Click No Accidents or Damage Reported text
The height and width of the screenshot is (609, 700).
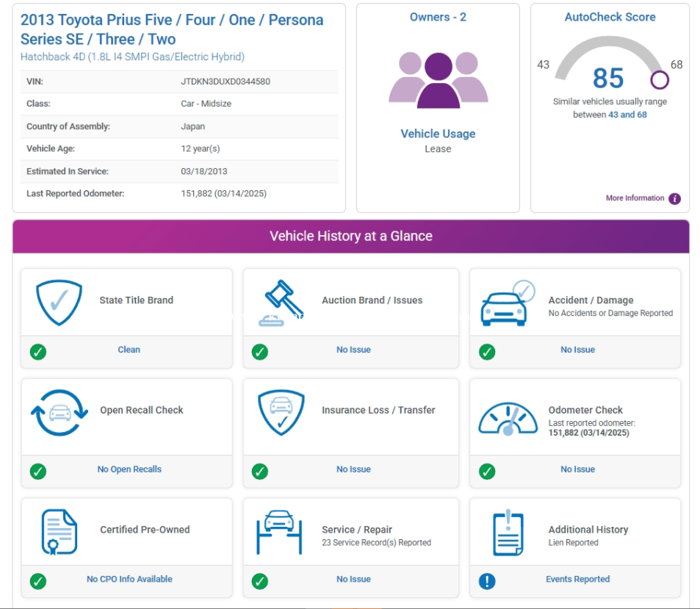pos(610,313)
